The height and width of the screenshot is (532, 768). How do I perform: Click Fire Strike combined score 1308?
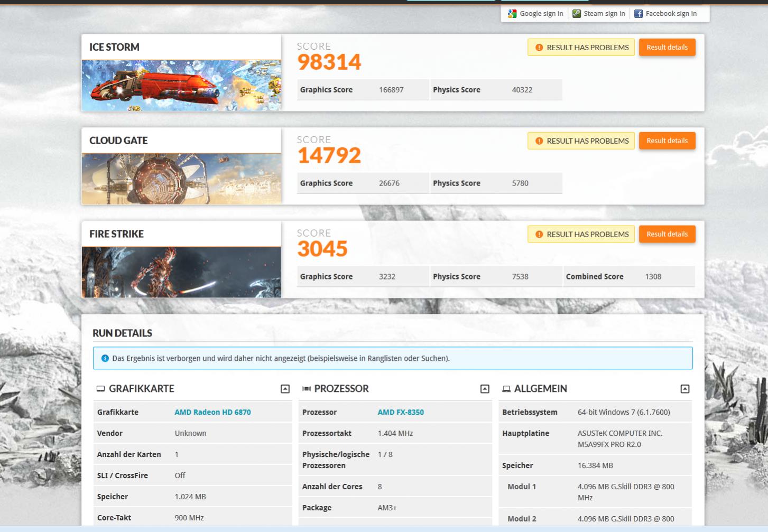tap(653, 277)
